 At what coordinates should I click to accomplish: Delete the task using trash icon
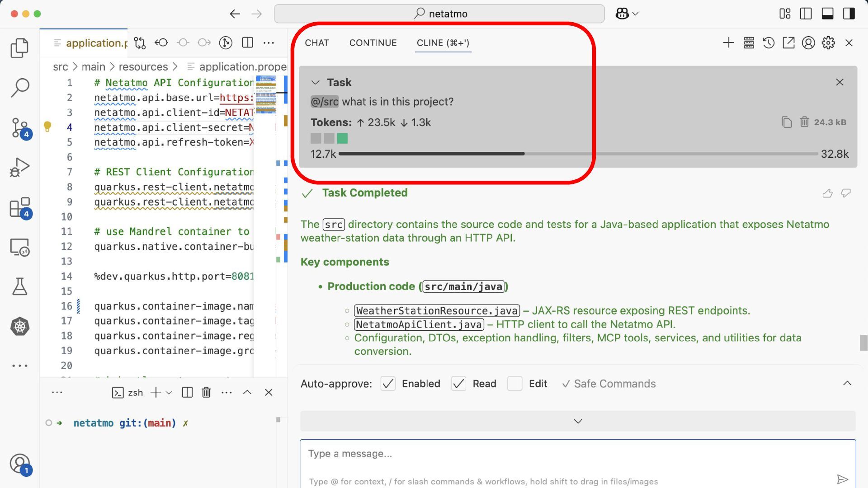(804, 122)
